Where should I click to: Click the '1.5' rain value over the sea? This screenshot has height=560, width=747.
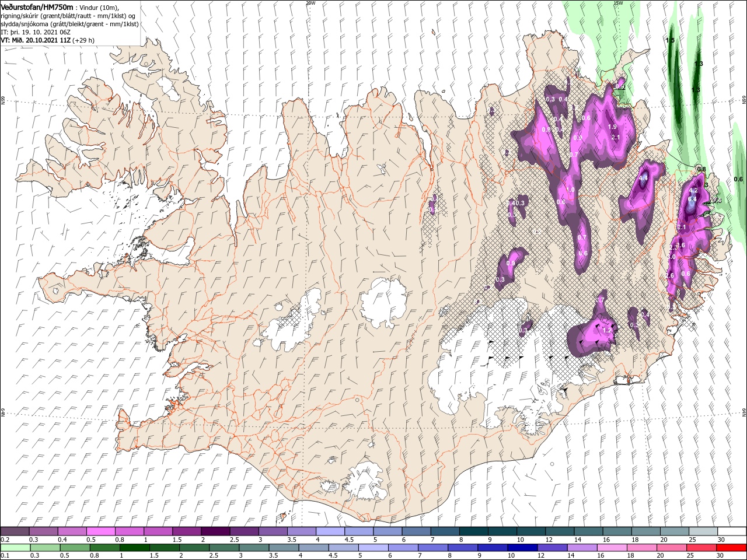[670, 40]
